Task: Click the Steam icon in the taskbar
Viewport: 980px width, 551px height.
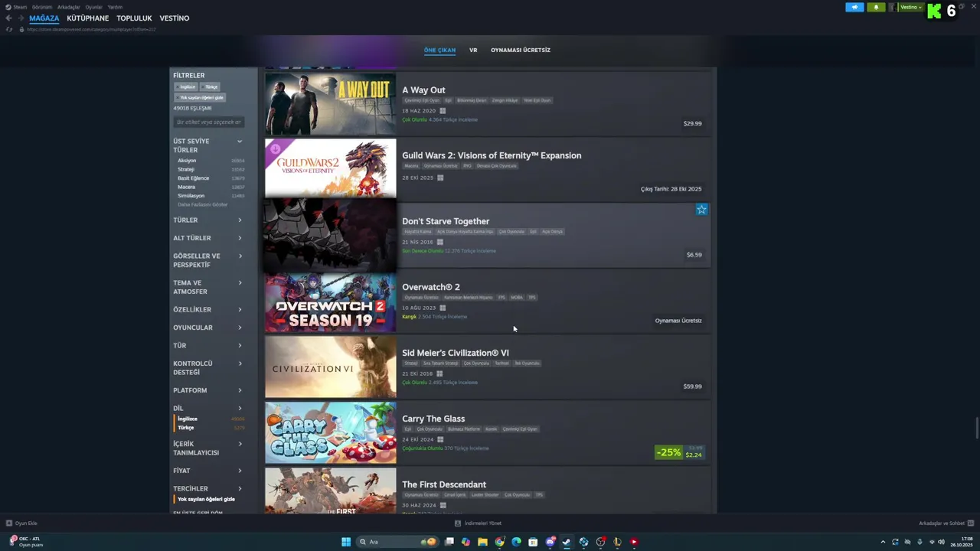Action: [x=567, y=542]
